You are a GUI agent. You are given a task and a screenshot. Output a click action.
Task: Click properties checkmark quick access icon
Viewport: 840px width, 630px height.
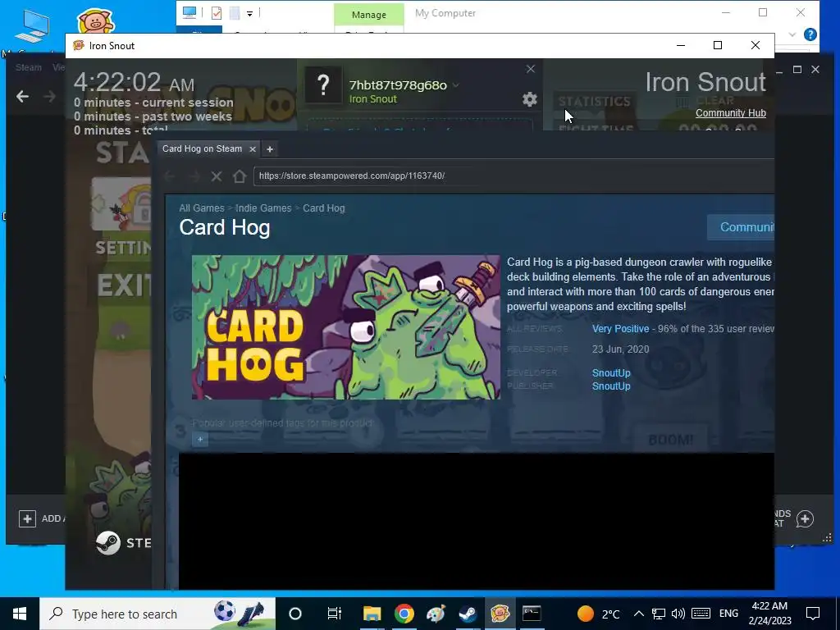pos(217,13)
